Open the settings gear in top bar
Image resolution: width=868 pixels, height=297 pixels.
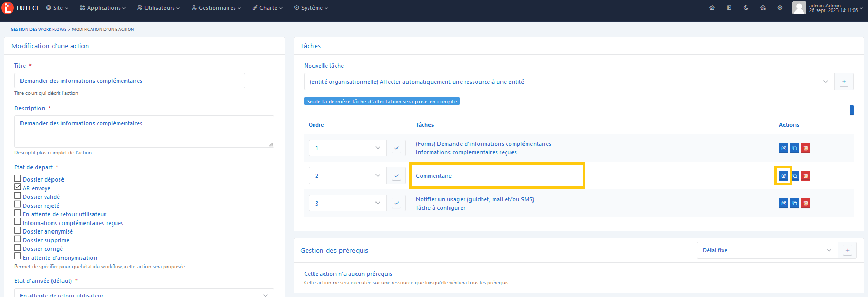pos(780,8)
